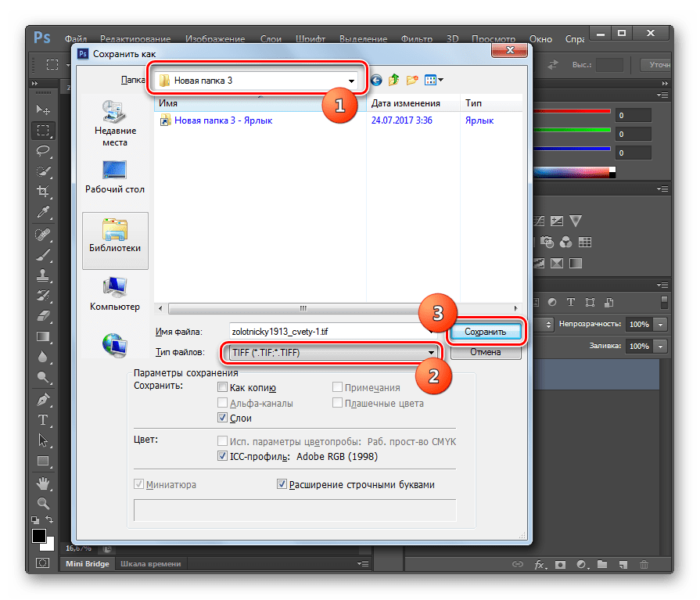Open the color panel flyout menu
The image size is (700, 600).
[x=663, y=95]
